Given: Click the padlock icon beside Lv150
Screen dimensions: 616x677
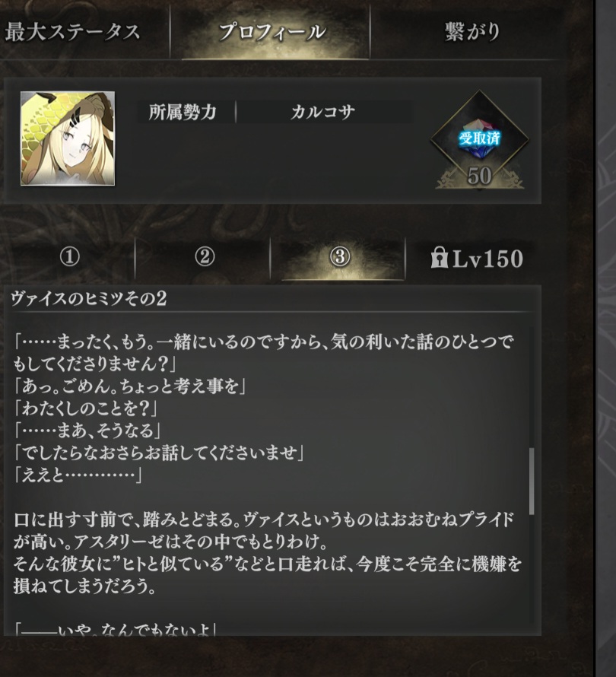Looking at the screenshot, I should [439, 257].
